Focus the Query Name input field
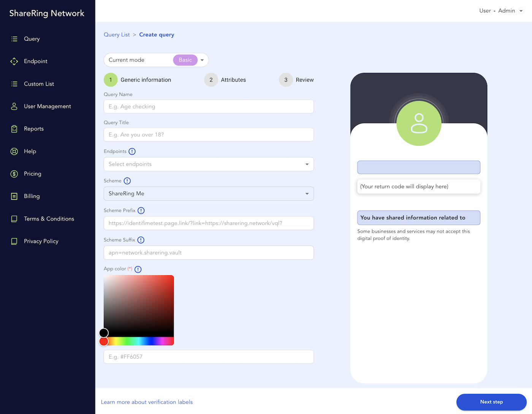Screen dimensions: 532x414 coord(209,107)
